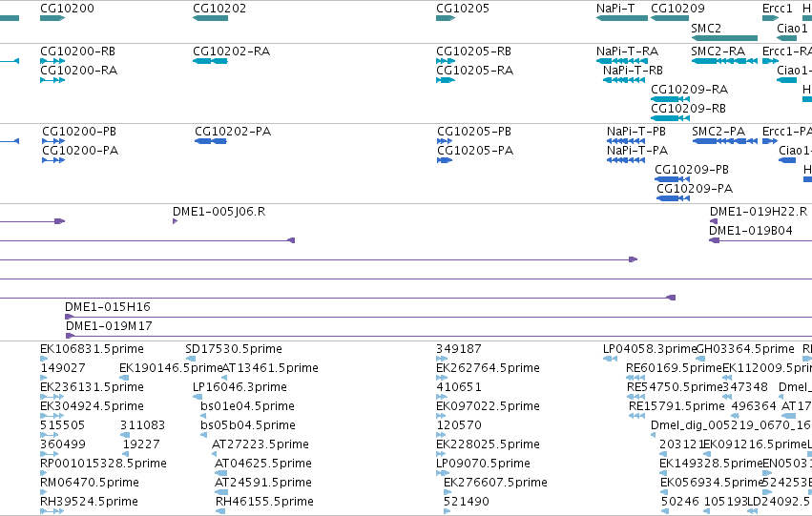Select the RE60169.5prime EST label
This screenshot has height=516, width=812.
674,368
